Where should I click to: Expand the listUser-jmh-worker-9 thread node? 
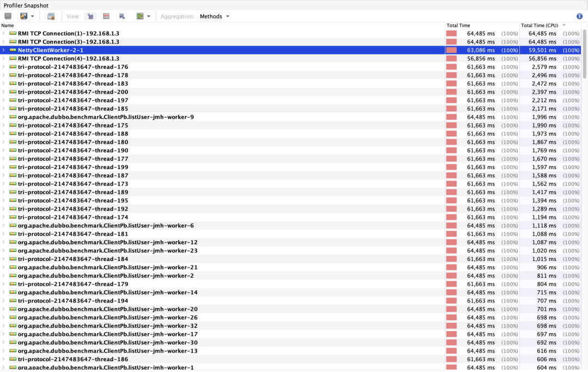coord(4,117)
